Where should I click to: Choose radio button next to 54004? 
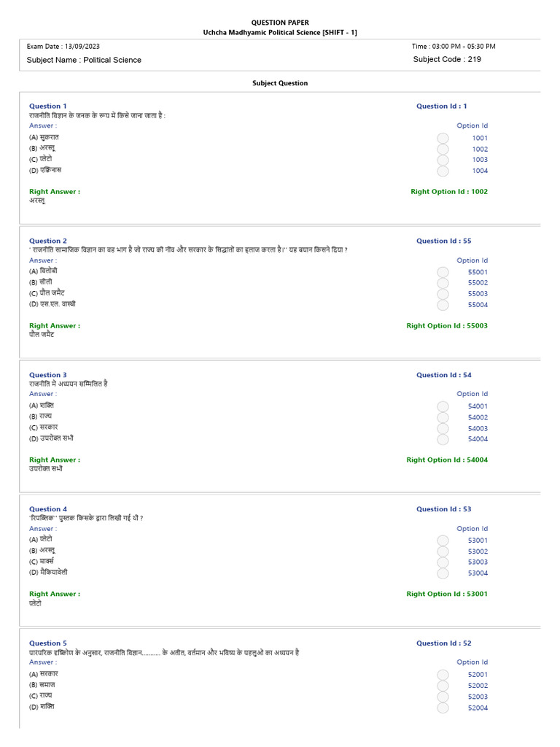443,439
